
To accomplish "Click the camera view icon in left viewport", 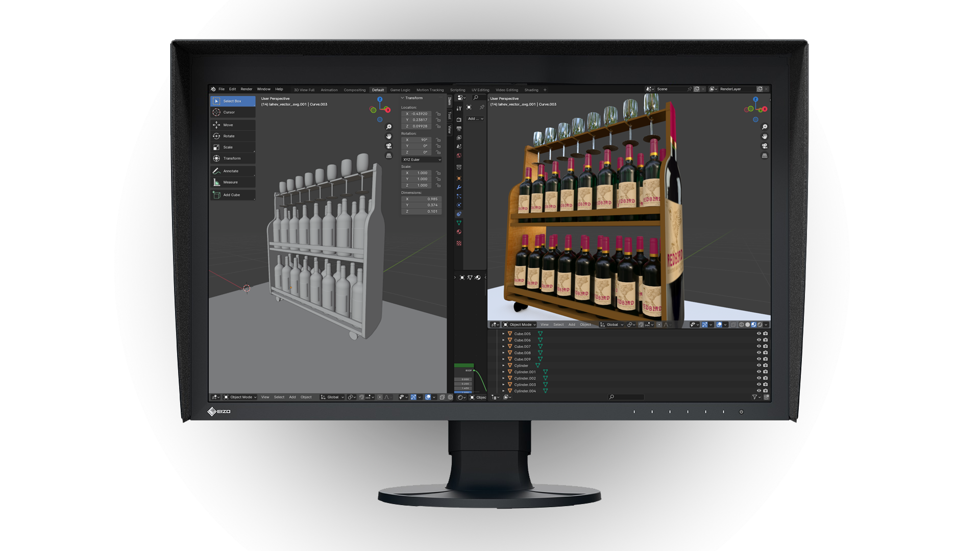I will click(x=389, y=146).
